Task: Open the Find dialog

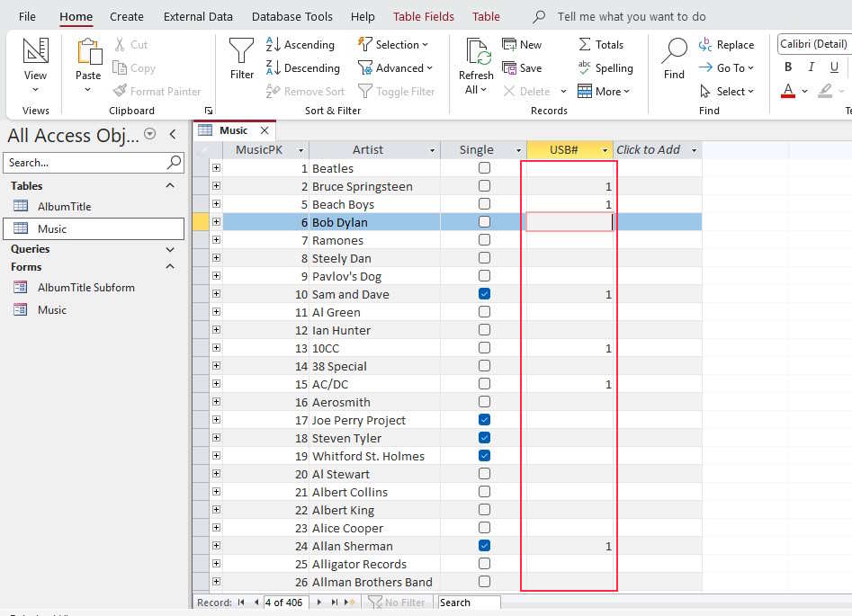Action: click(675, 58)
